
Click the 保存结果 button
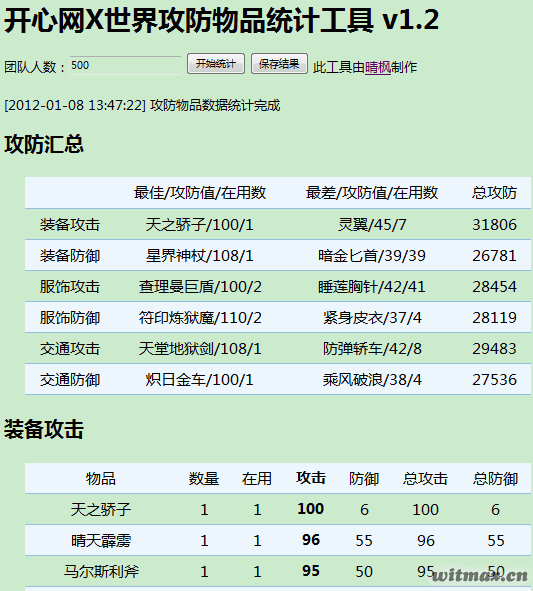[279, 64]
